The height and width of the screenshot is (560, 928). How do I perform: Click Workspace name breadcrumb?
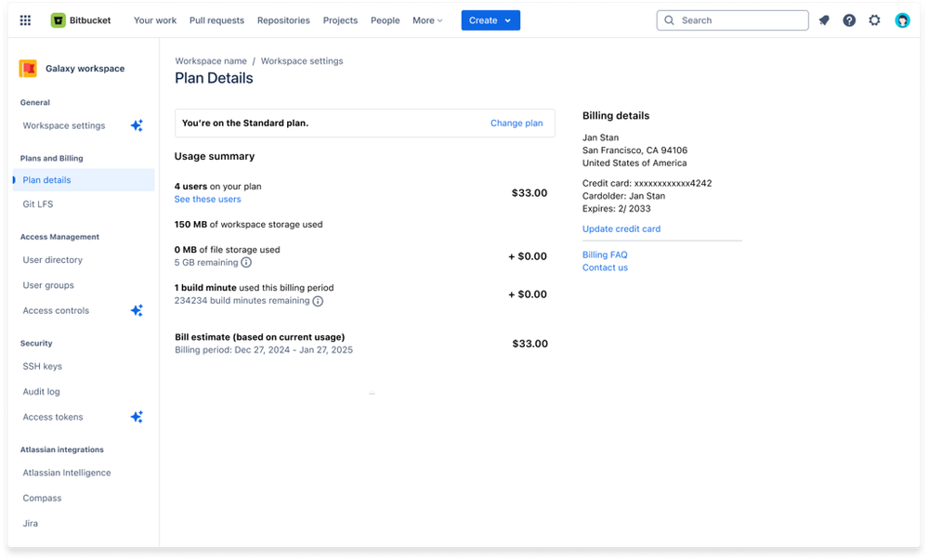click(211, 61)
